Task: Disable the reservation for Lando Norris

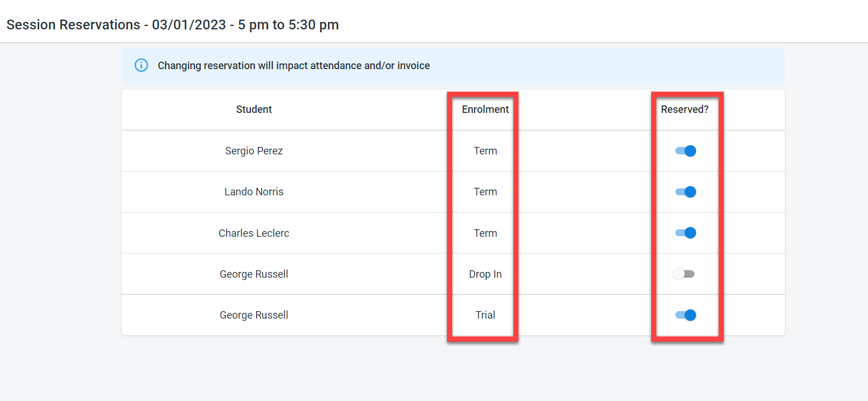Action: point(686,192)
